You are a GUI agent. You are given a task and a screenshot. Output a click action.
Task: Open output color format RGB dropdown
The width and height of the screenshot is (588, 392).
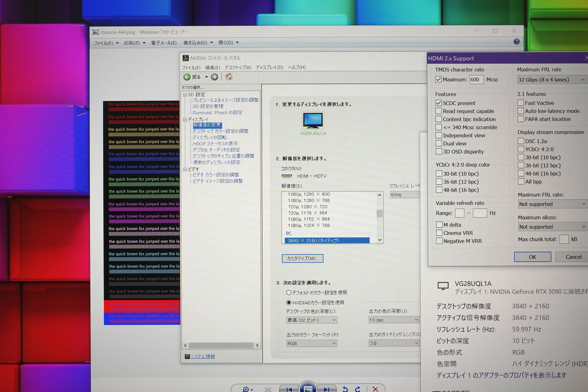click(312, 343)
